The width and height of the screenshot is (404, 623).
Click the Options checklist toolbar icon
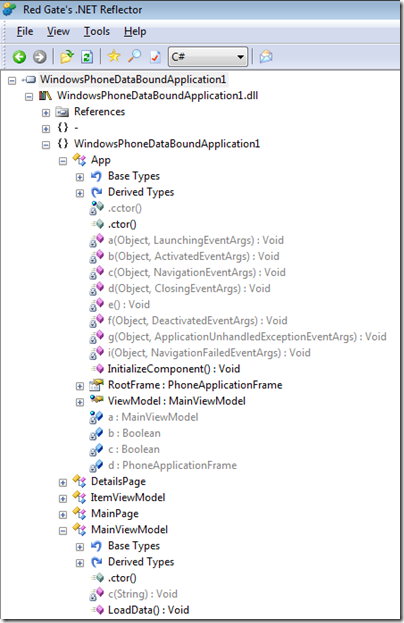tap(155, 57)
